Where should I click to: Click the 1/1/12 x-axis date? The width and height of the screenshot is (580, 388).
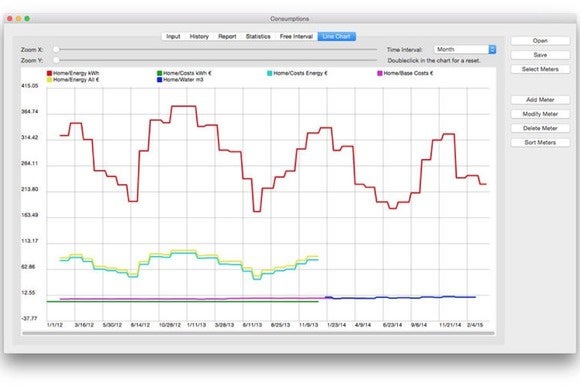pyautogui.click(x=55, y=325)
